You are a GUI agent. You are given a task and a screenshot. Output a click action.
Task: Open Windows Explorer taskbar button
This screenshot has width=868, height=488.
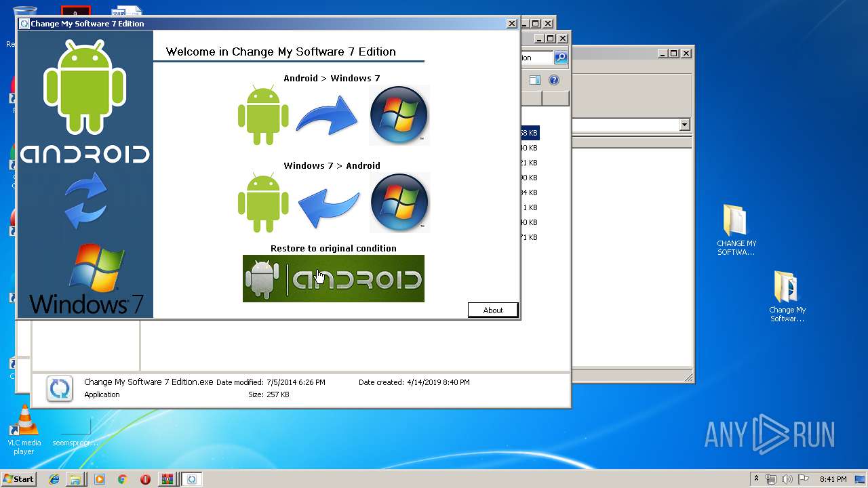point(75,479)
